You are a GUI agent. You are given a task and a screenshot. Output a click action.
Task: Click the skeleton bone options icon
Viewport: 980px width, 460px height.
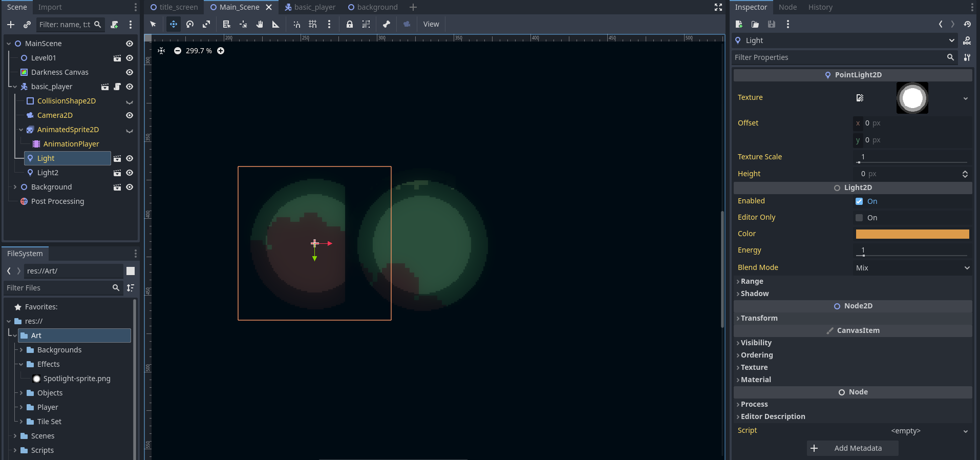[x=387, y=24]
